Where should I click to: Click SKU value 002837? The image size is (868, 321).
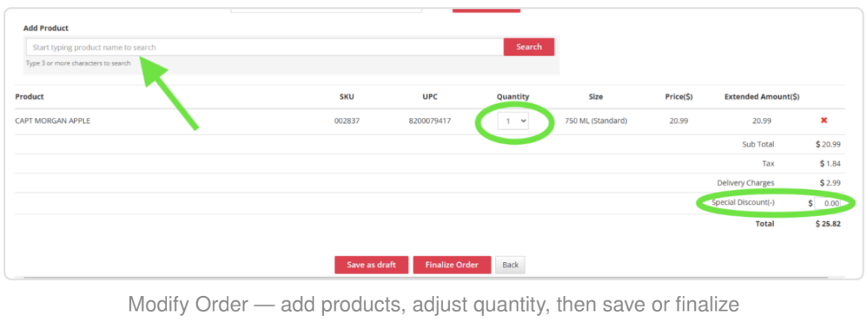click(x=347, y=121)
